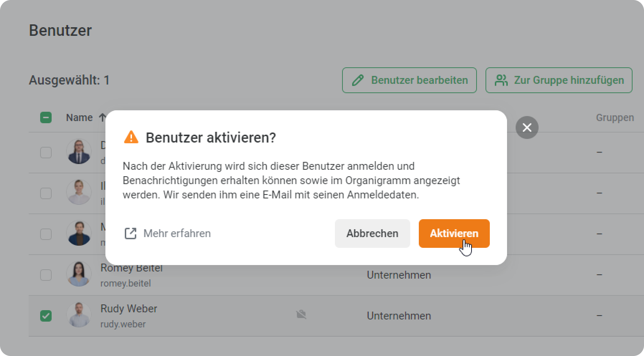
Task: Open the Mehr erfahren link
Action: pos(177,233)
